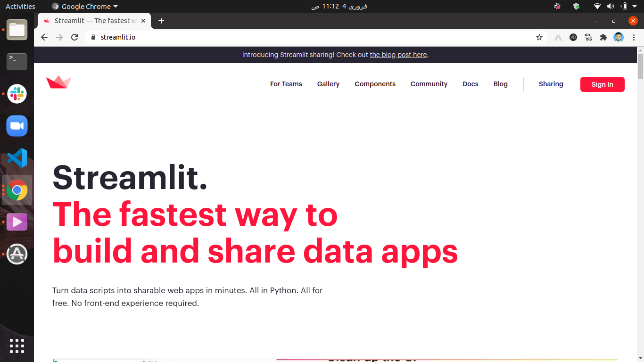Launch VS Code from the dock
The width and height of the screenshot is (644, 362).
17,158
